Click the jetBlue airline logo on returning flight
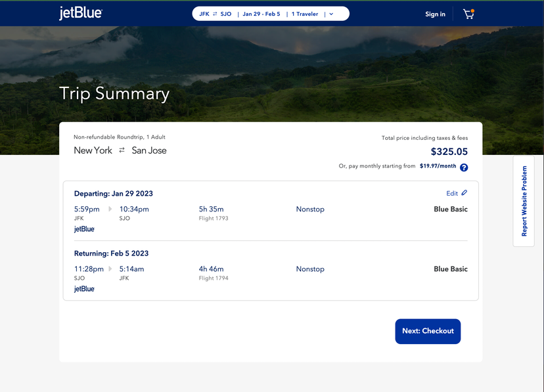544x392 pixels. [84, 288]
